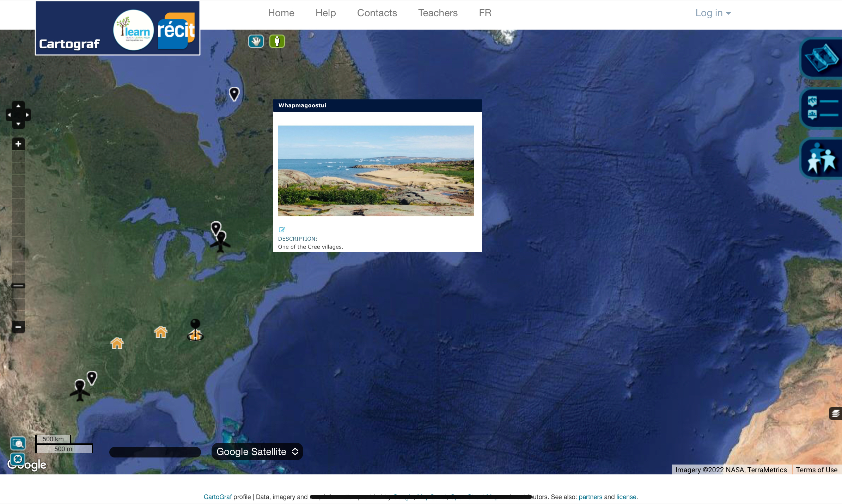Pan the map left with arrow
842x504 pixels.
pos(10,115)
